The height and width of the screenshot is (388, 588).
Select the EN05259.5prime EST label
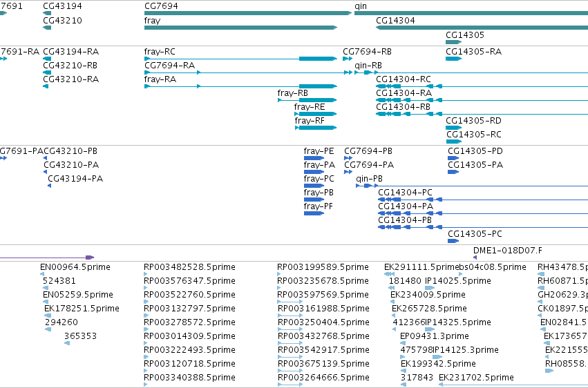coord(78,295)
